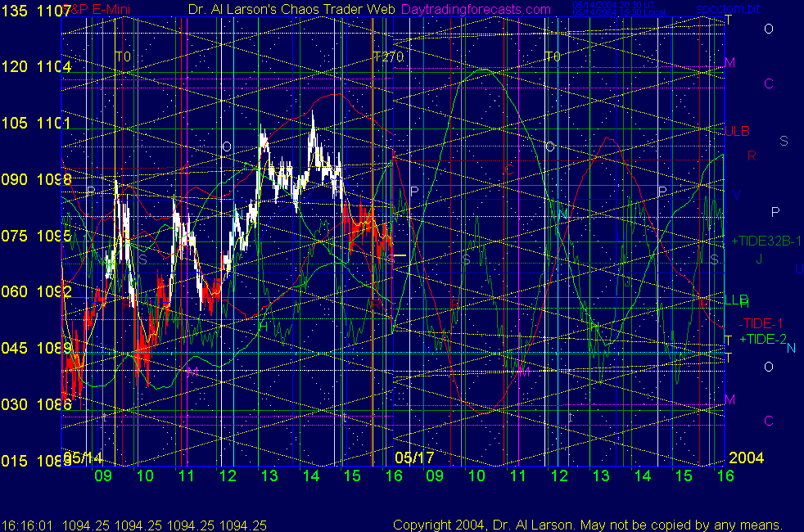Click the "05/14/2004 20:30 UT" timestamp
The image size is (804, 532).
pos(614,5)
